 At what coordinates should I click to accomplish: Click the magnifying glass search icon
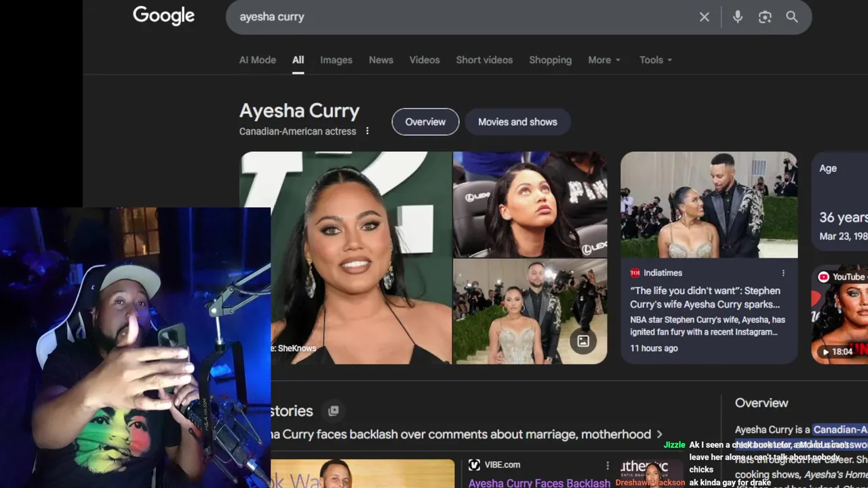(792, 17)
